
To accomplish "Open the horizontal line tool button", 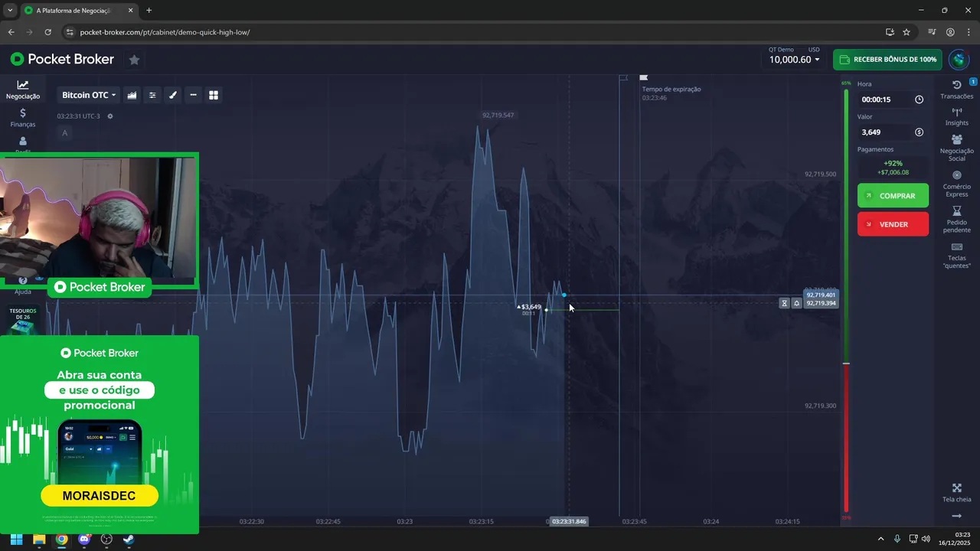I will pos(193,95).
